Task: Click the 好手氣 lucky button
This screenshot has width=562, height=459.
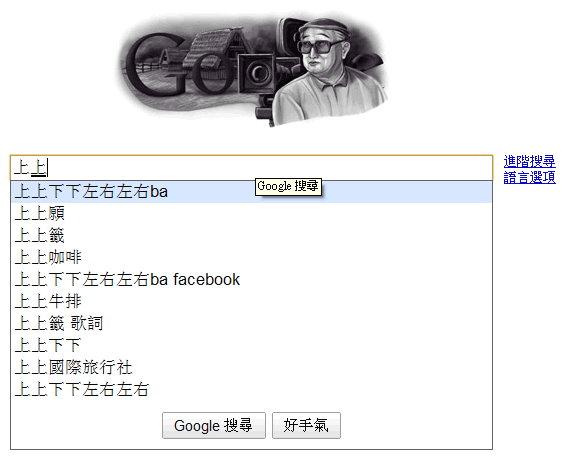Action: pos(306,426)
